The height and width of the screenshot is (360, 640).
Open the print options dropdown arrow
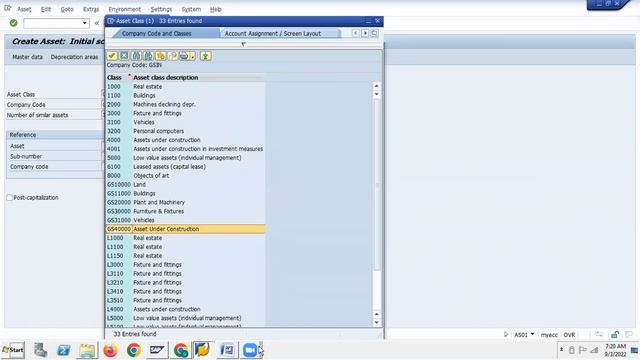point(192,56)
